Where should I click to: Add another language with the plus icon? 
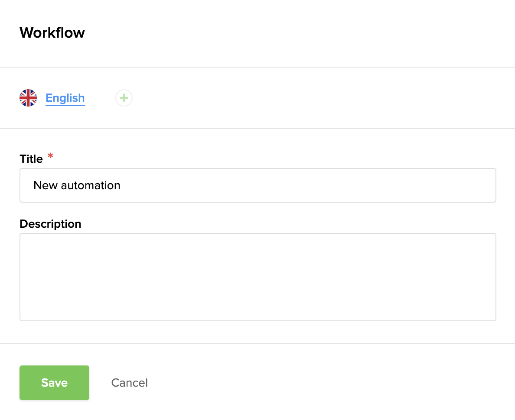click(x=124, y=98)
